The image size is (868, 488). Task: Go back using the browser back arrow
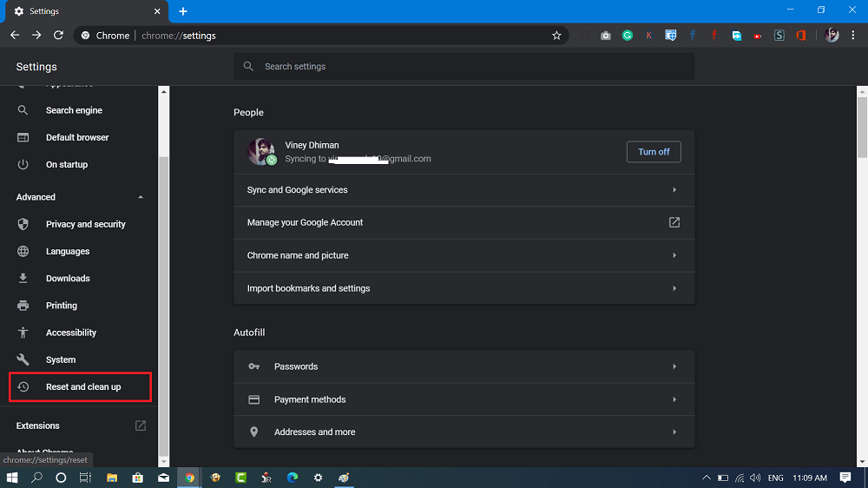[x=15, y=36]
